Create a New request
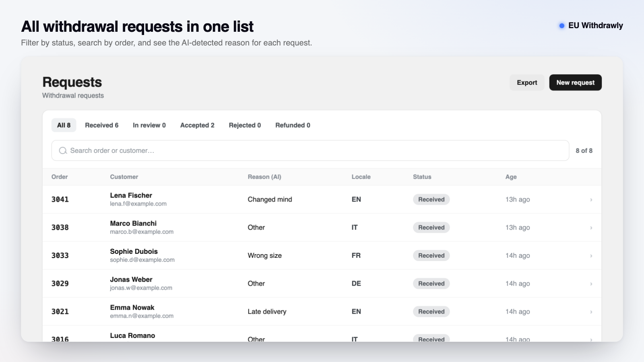 [576, 82]
